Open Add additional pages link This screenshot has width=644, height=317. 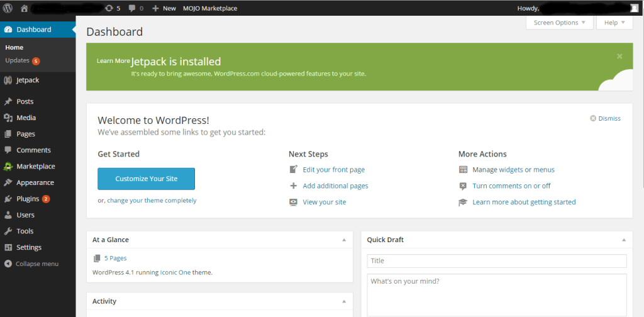[336, 186]
